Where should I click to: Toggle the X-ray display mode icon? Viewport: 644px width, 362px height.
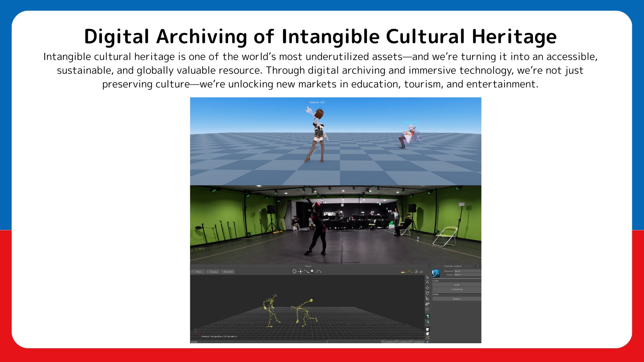coord(427,334)
